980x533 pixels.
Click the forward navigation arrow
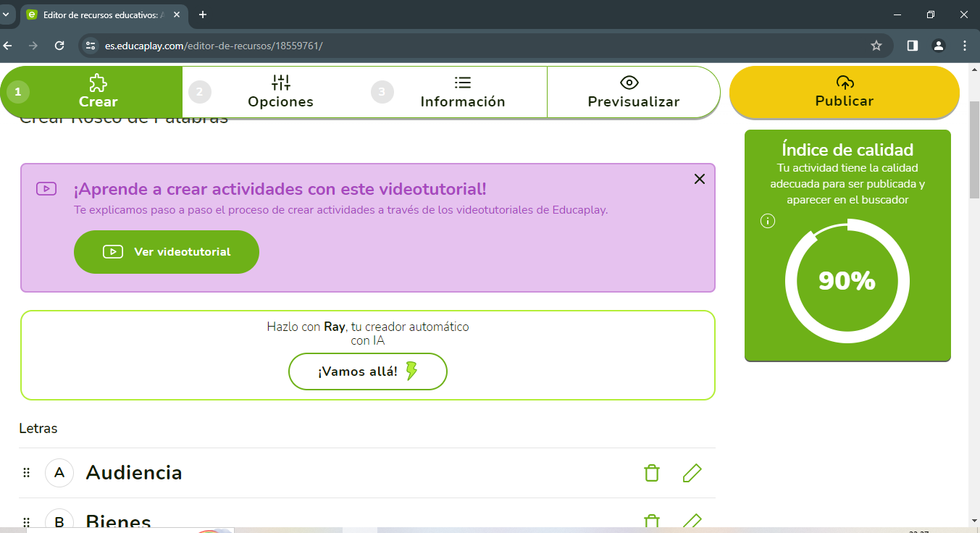33,46
